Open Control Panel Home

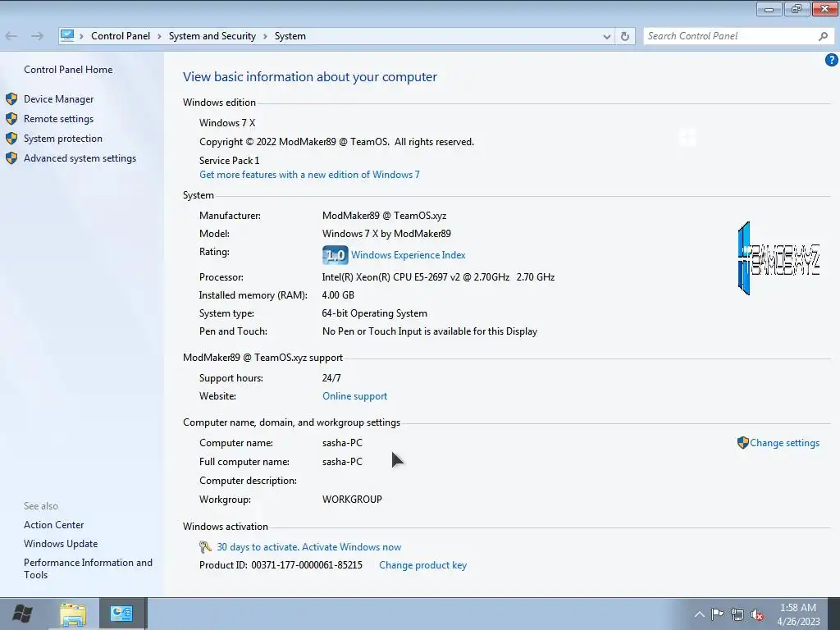coord(68,70)
